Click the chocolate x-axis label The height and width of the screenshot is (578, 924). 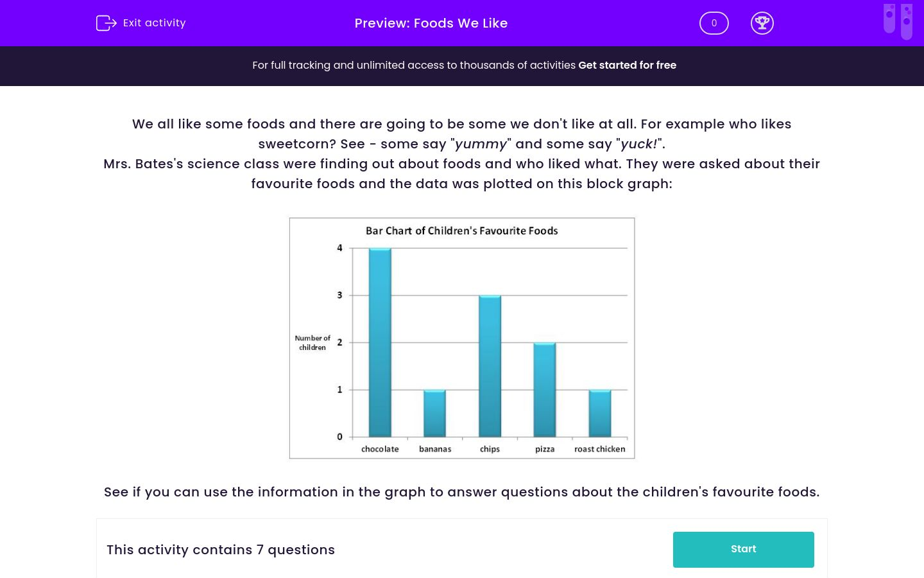(380, 449)
